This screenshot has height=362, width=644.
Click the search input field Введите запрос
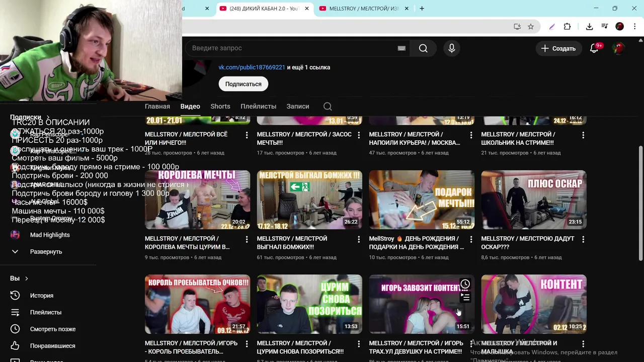click(x=292, y=48)
